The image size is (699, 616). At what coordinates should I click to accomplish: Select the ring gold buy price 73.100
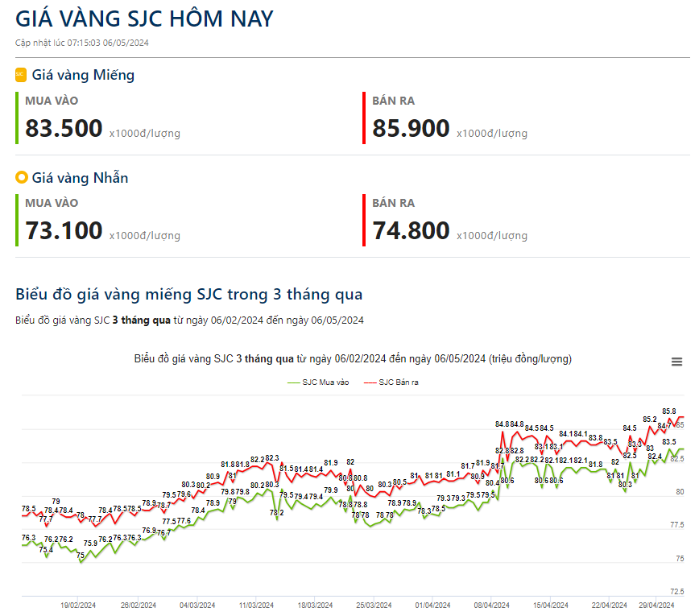click(64, 230)
